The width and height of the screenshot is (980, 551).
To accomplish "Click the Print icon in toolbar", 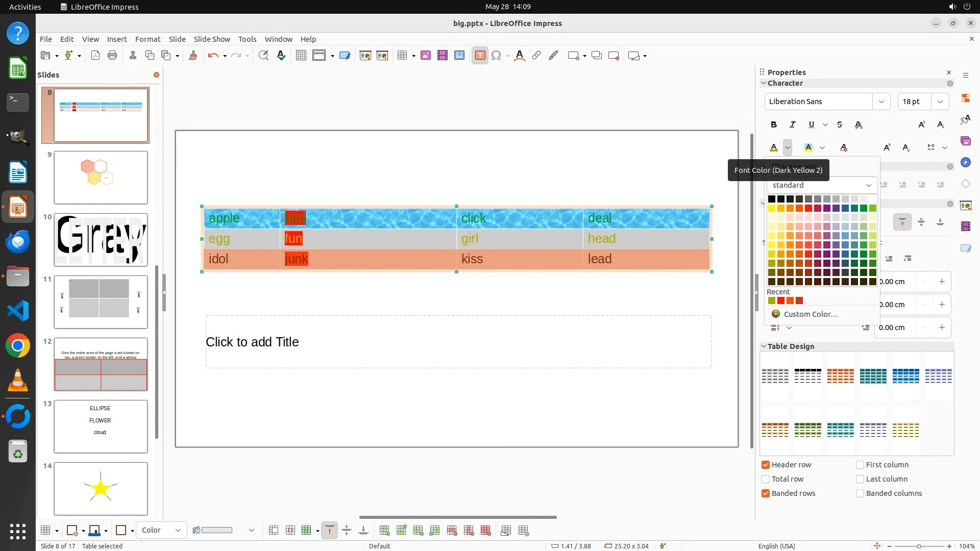I will coord(112,56).
